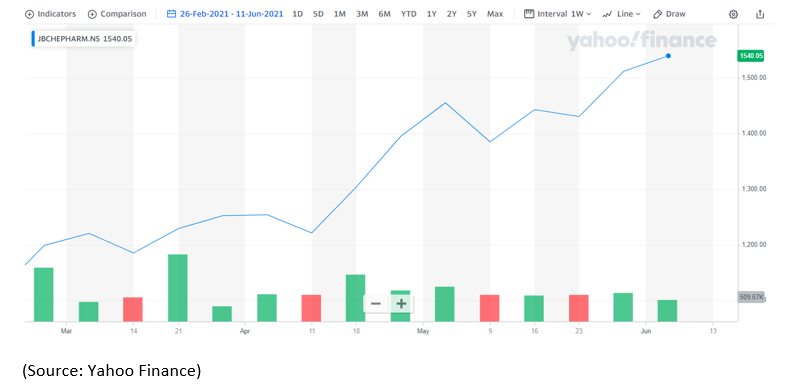The image size is (794, 392).
Task: Choose the 5Y time range
Action: click(471, 14)
